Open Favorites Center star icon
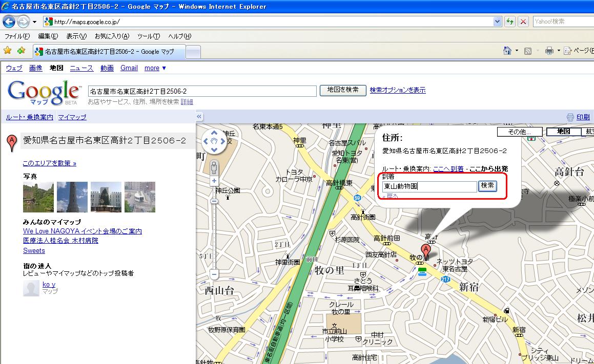The image size is (594, 364). tap(8, 51)
